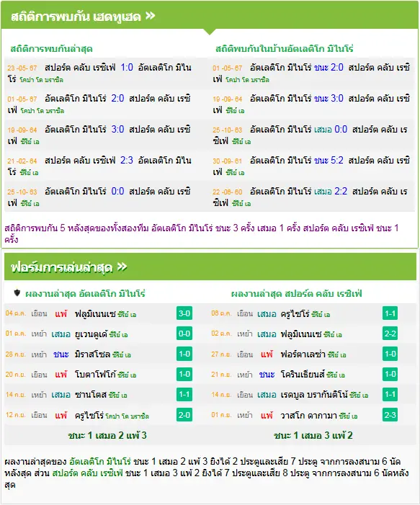Click the ชนะ 3:0 score in home stats
Screen dimensions: 420x505
(x=329, y=98)
